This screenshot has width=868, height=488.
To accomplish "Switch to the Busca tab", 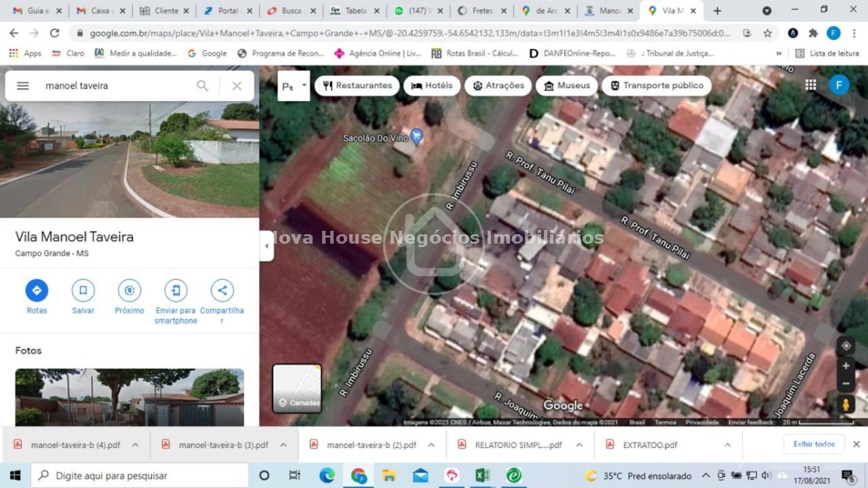I will (291, 11).
